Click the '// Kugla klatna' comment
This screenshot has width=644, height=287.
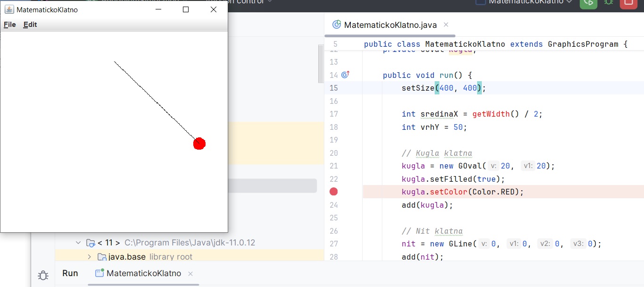pyautogui.click(x=437, y=153)
